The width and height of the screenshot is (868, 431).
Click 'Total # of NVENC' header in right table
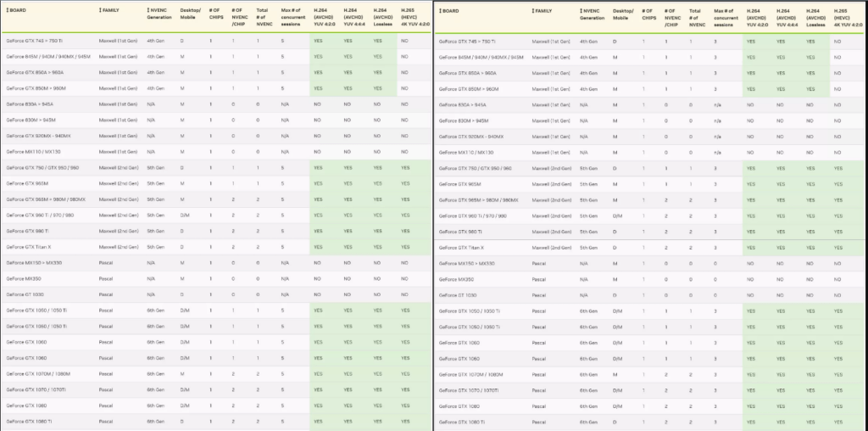click(x=697, y=18)
